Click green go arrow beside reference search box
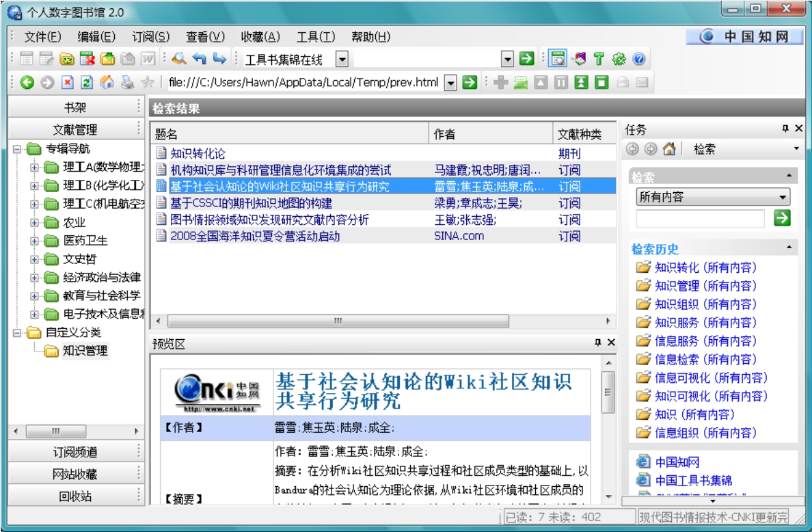Viewport: 812px width, 532px height. point(527,59)
